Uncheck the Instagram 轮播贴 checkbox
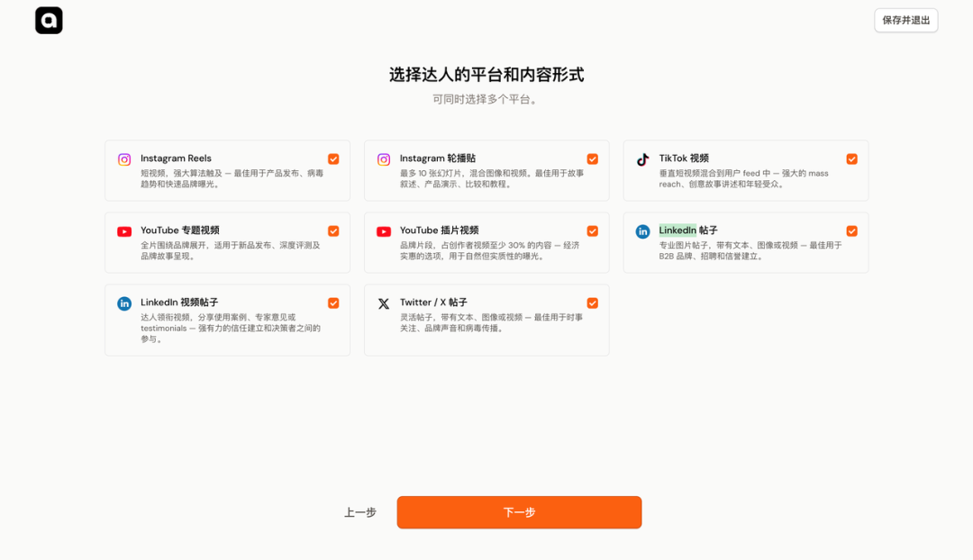The height and width of the screenshot is (560, 973). [593, 158]
